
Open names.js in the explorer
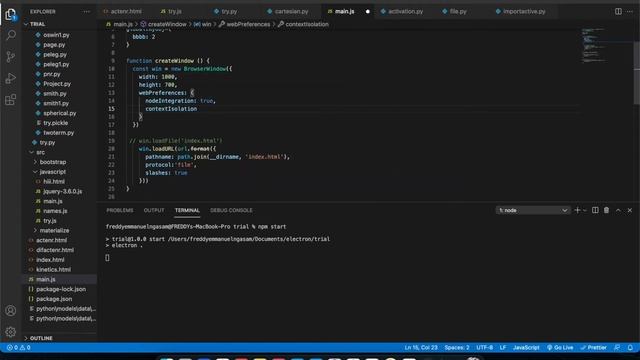click(55, 211)
